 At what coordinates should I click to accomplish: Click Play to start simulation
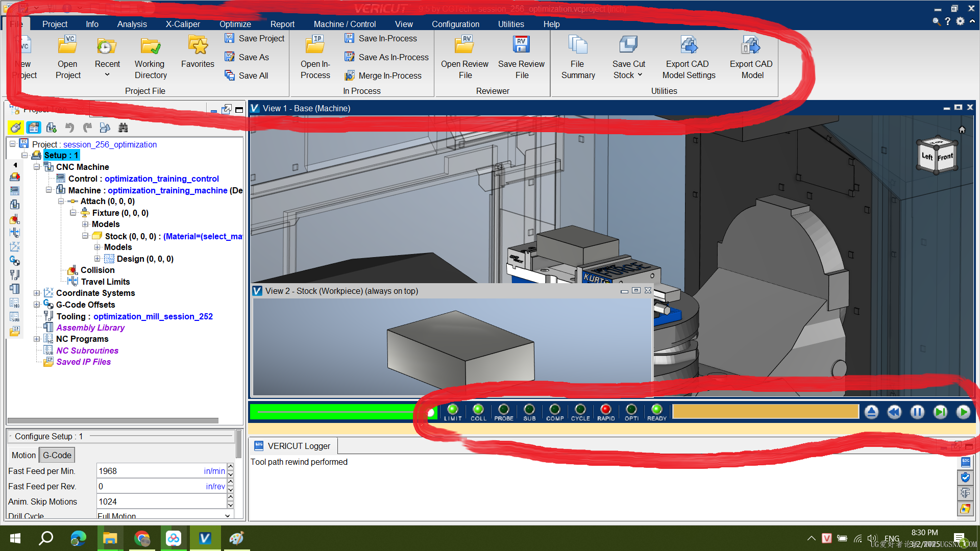[x=963, y=412]
